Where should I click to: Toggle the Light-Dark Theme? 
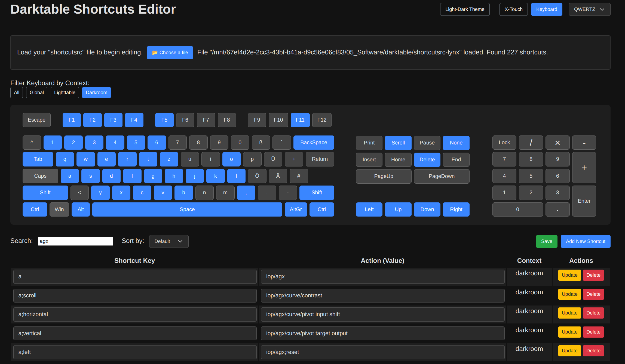465,9
